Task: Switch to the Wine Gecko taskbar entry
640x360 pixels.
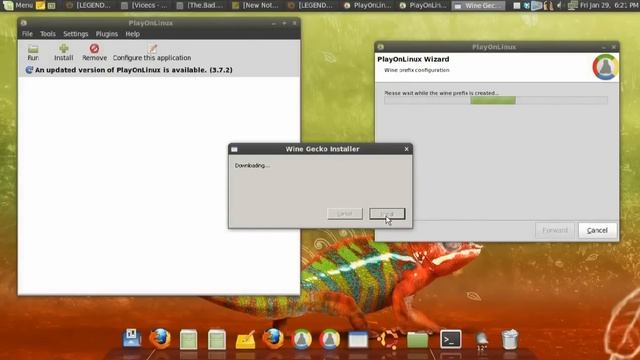Action: pos(479,5)
